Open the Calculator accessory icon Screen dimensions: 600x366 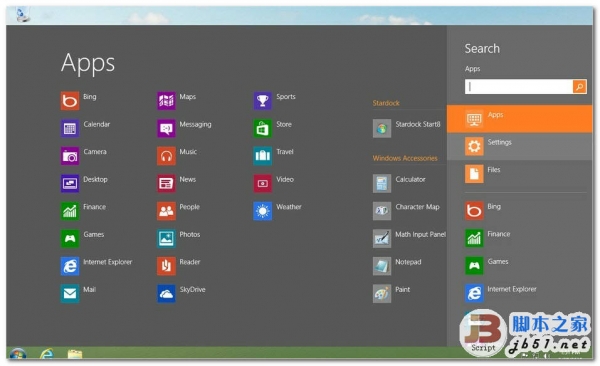click(x=382, y=183)
